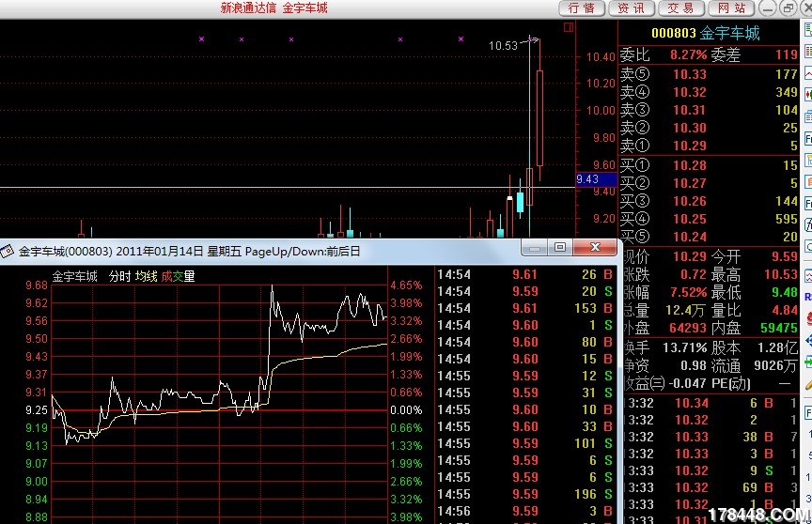The height and width of the screenshot is (524, 812).
Task: Open the 资讯 (news) menu button
Action: [x=632, y=8]
